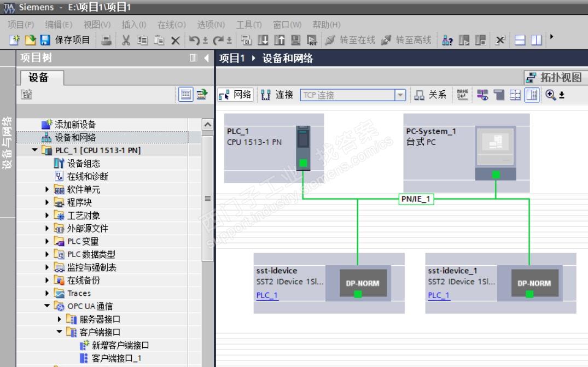Start simulation icon in toolbar
This screenshot has height=367, width=588.
(x=296, y=40)
